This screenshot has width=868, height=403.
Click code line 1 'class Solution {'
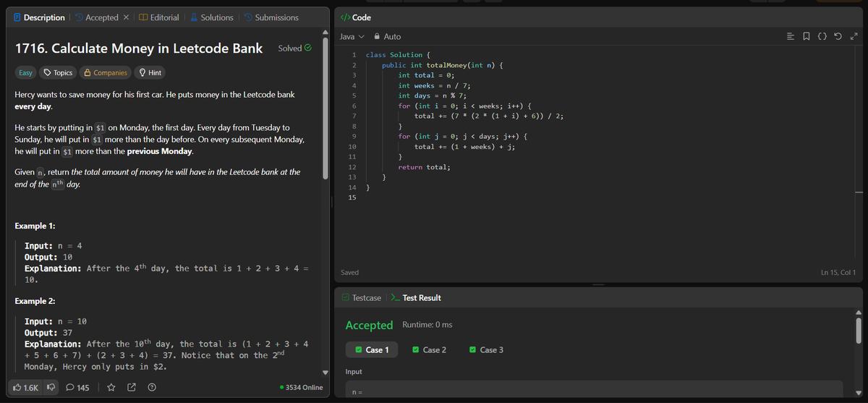coord(398,55)
